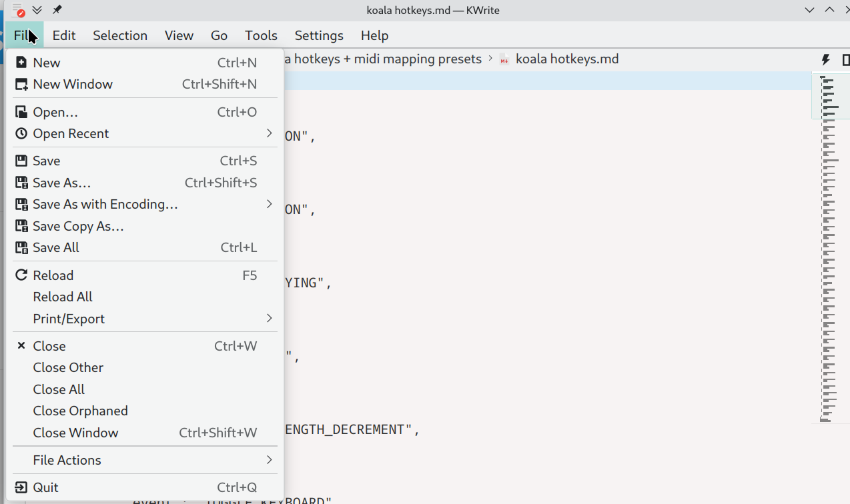Click the Save floppy disk icon
This screenshot has width=850, height=504.
(x=21, y=161)
